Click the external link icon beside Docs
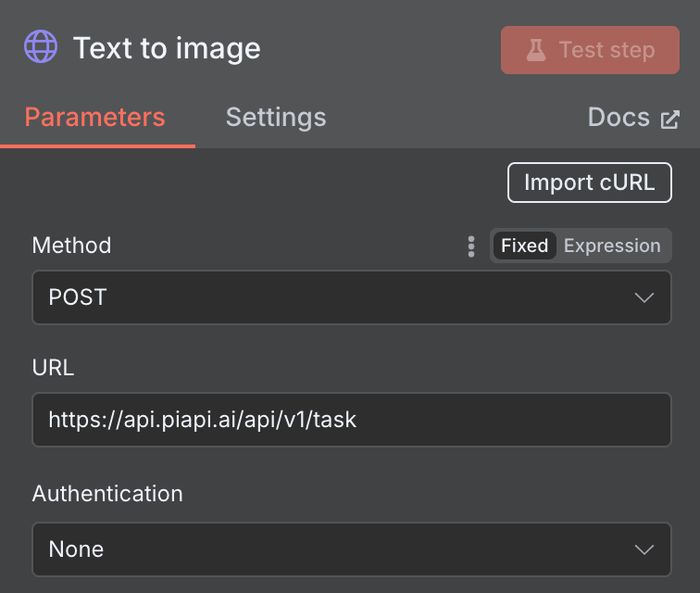700x593 pixels. click(669, 120)
